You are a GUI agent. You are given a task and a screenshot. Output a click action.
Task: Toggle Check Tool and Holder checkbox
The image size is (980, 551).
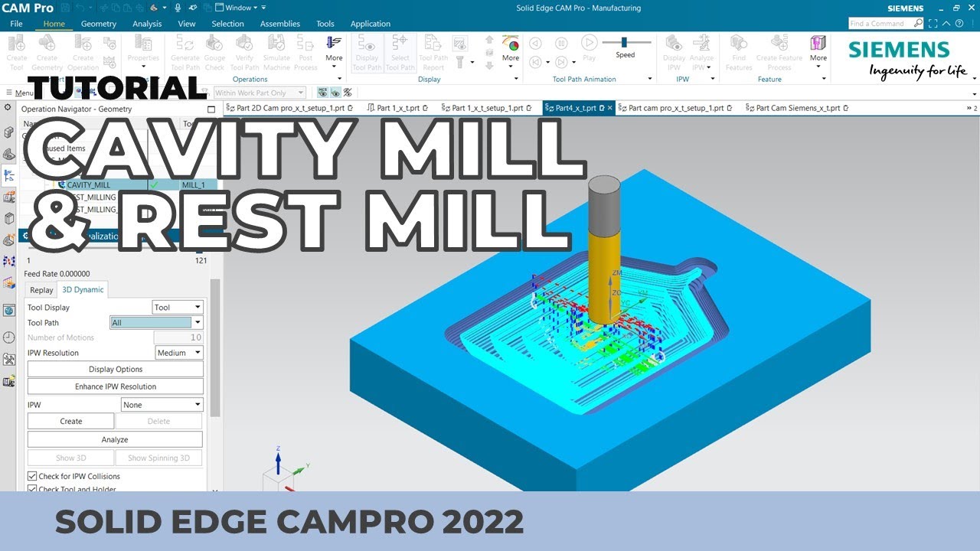coord(32,489)
